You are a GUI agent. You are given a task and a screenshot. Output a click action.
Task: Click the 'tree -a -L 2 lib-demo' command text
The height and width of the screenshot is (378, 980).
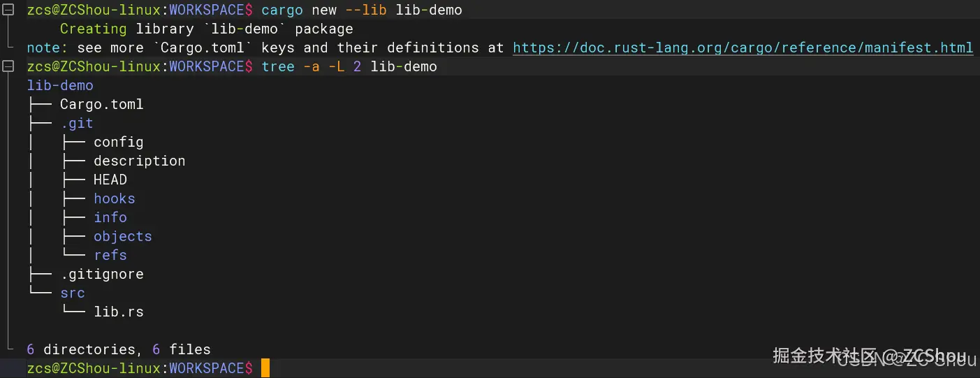(x=349, y=66)
